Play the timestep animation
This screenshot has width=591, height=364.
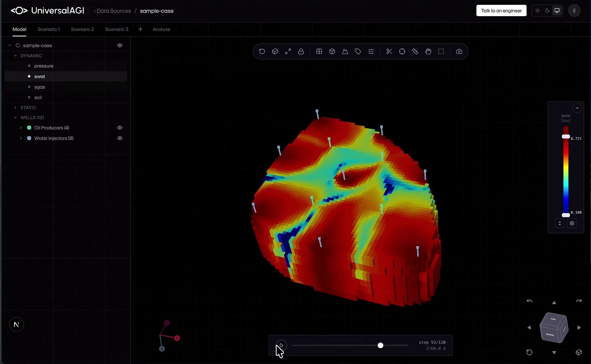point(281,345)
